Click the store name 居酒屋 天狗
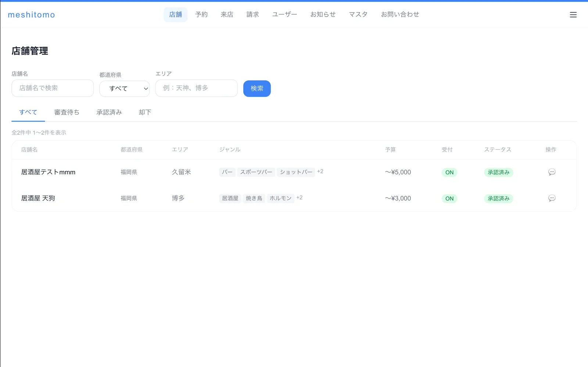 [x=38, y=198]
